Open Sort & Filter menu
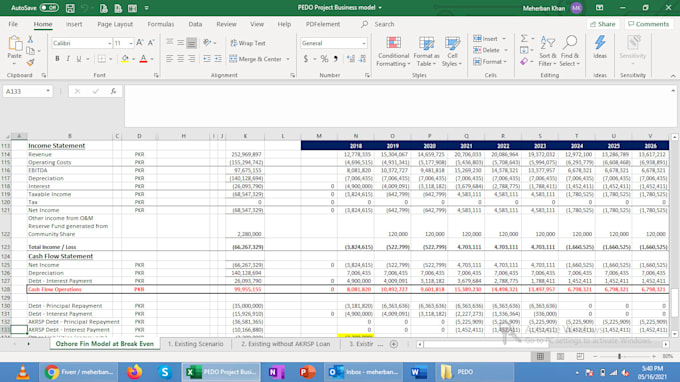680x382 pixels. tap(547, 52)
